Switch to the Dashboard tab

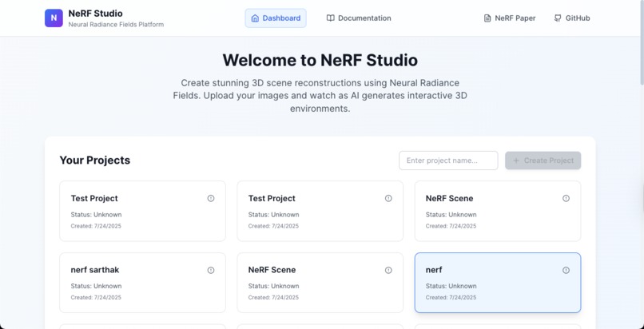pyautogui.click(x=276, y=18)
